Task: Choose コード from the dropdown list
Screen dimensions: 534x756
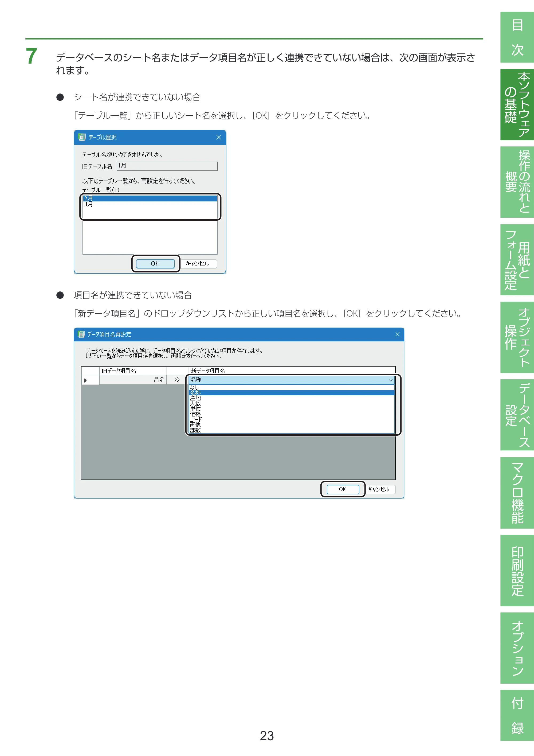Action: click(292, 419)
